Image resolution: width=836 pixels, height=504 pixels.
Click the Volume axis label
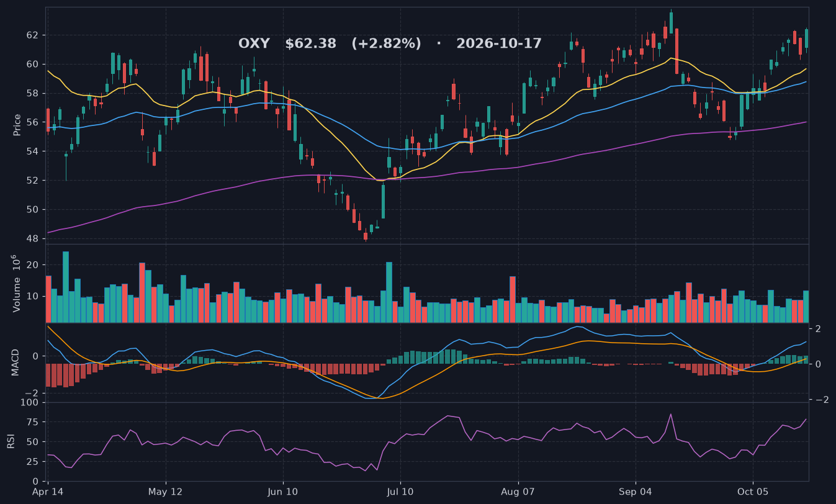tap(17, 283)
